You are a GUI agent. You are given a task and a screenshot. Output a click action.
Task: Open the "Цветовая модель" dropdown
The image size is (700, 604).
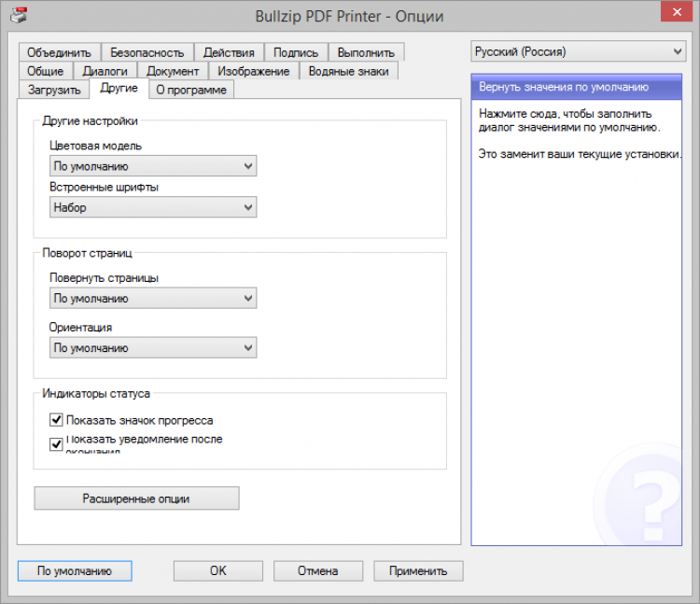tap(153, 166)
